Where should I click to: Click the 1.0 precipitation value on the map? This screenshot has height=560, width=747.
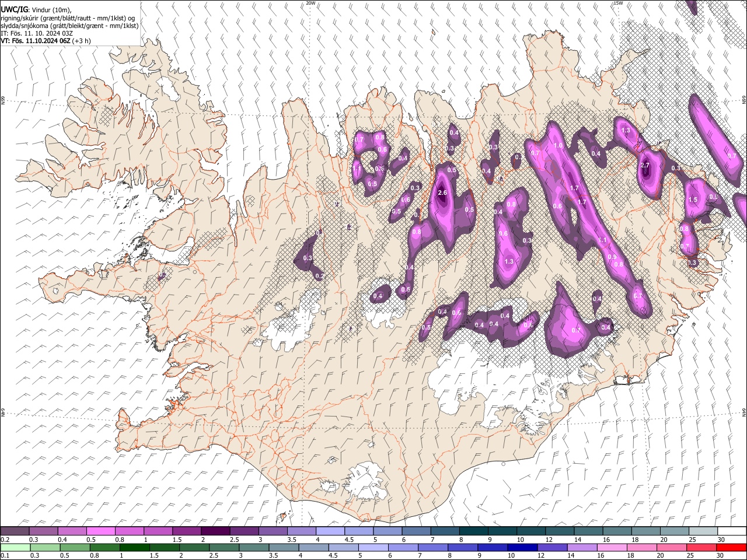[558, 146]
